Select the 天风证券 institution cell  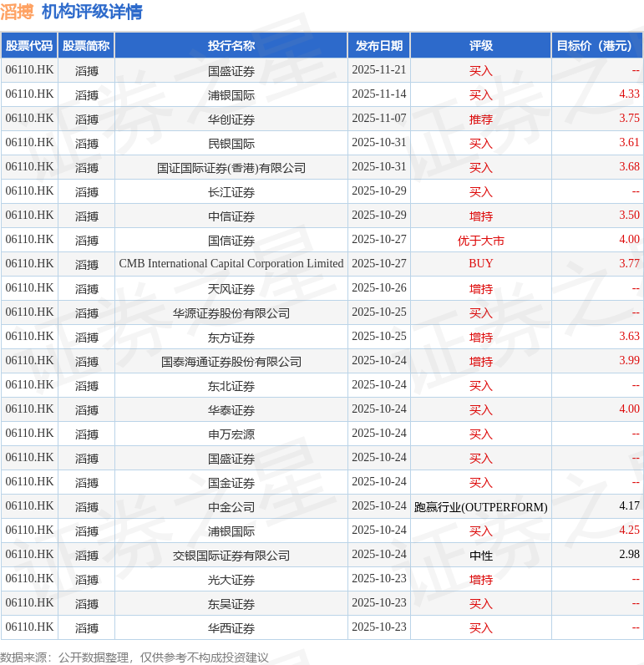point(231,289)
